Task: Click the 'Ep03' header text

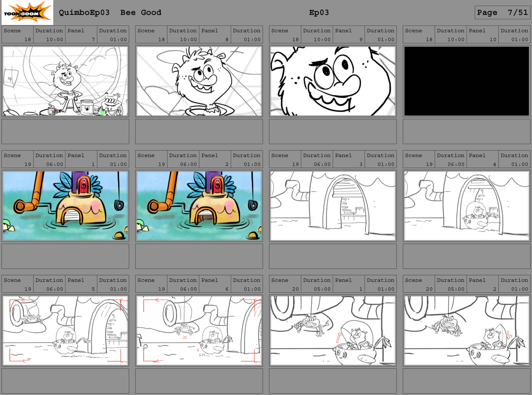Action: pos(319,12)
